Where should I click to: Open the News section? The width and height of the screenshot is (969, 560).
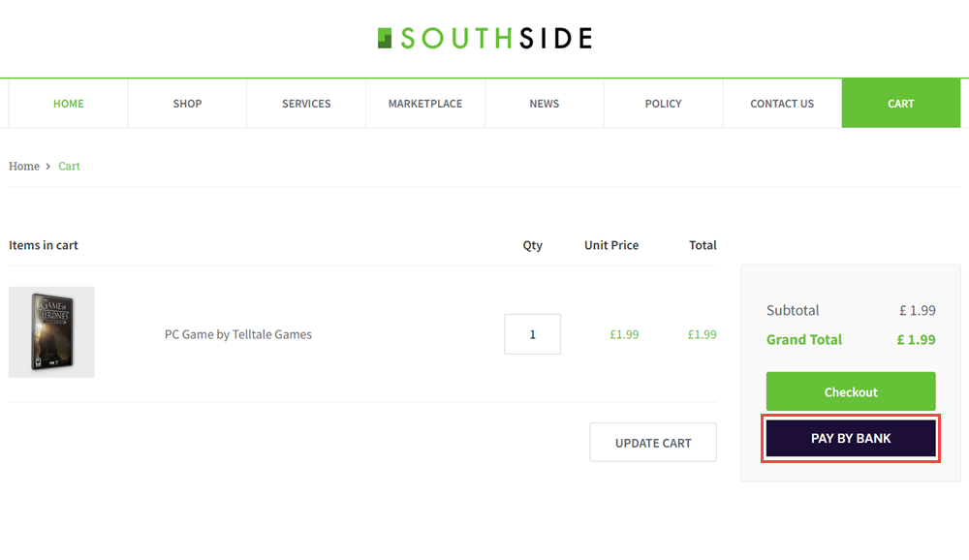click(545, 104)
